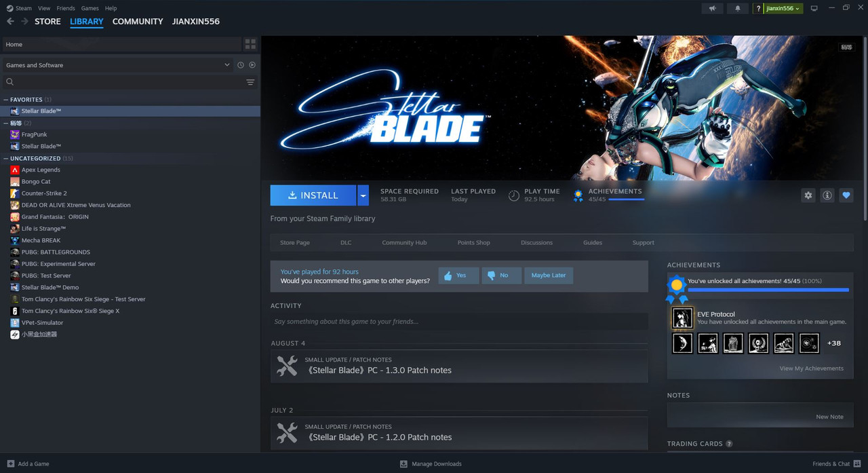Open the Help menu

pyautogui.click(x=111, y=8)
